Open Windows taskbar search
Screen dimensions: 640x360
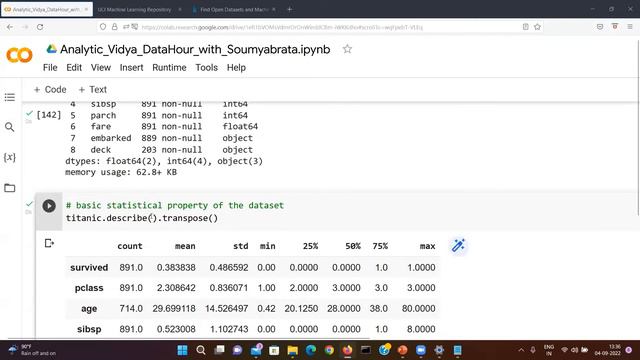pos(201,350)
